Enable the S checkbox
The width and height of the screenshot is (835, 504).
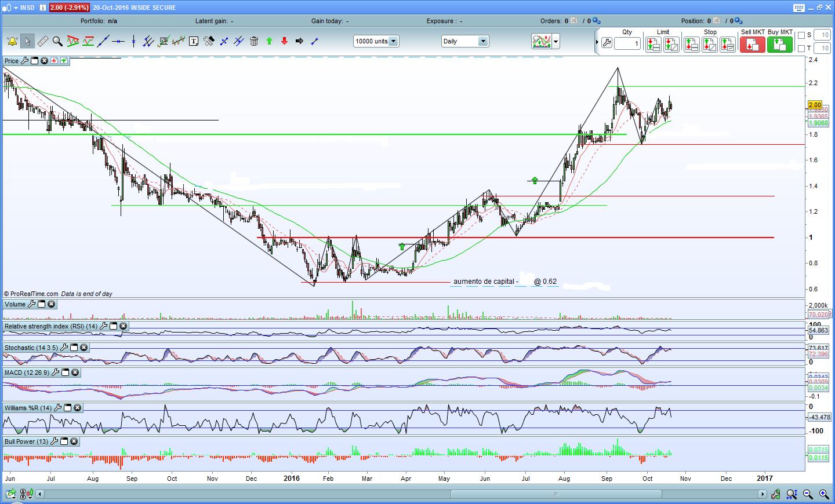801,35
